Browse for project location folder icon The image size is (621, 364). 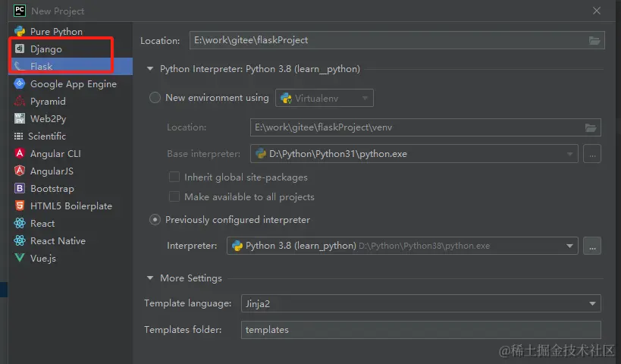click(x=594, y=40)
